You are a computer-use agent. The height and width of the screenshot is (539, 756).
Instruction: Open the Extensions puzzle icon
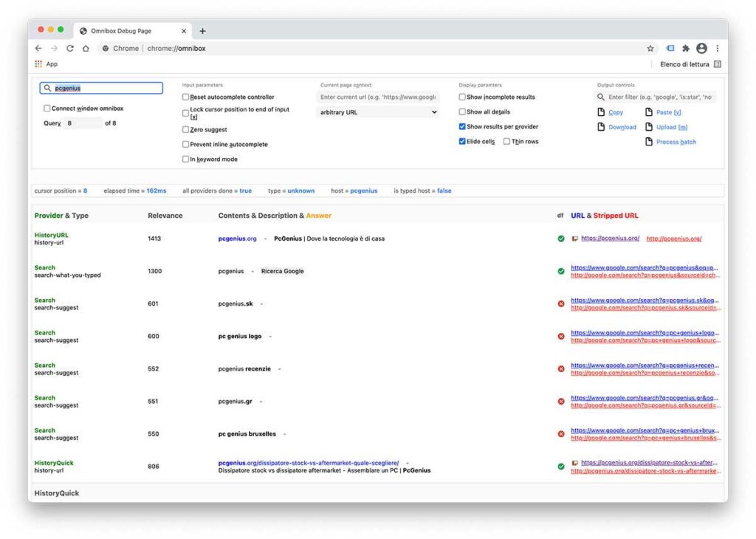686,48
